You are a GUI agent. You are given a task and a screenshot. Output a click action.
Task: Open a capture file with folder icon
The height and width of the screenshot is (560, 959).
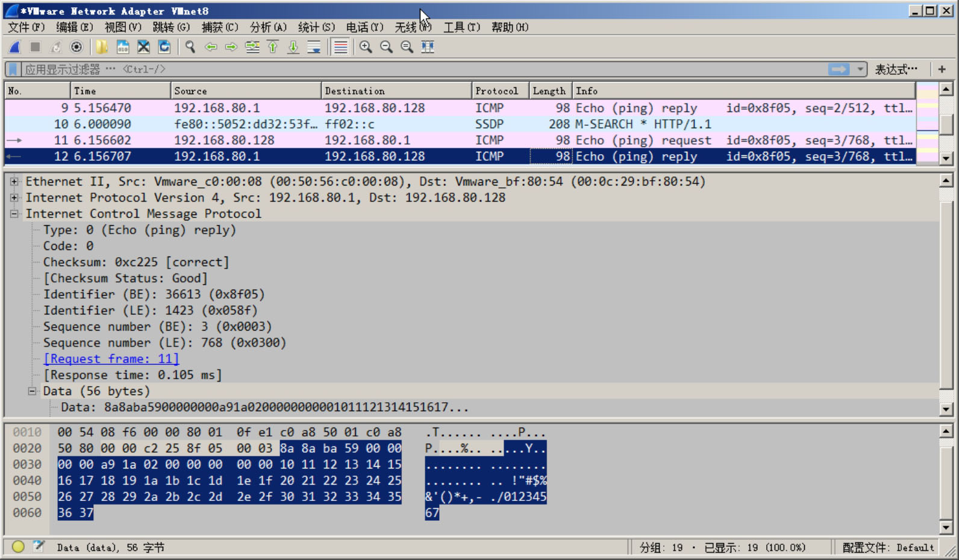[102, 47]
